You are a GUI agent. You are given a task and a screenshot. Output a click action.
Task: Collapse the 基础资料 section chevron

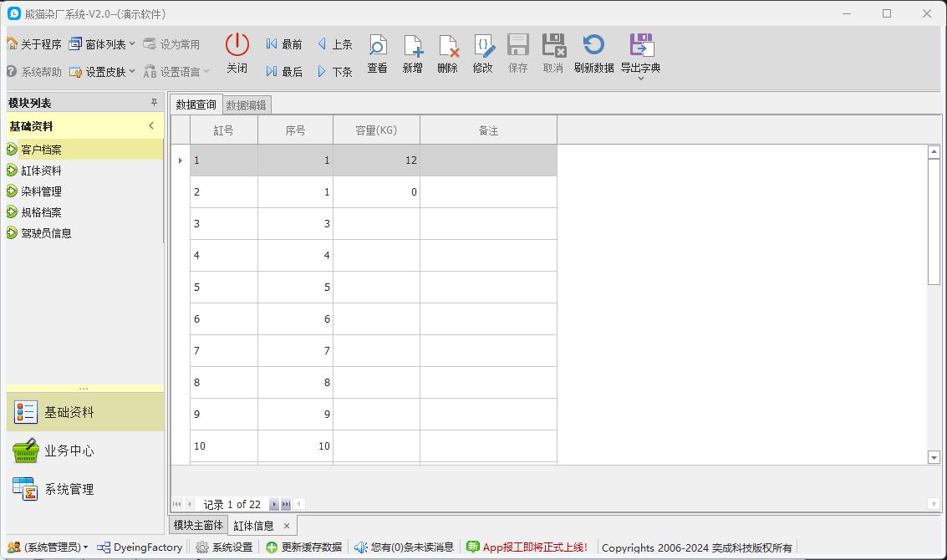click(152, 125)
